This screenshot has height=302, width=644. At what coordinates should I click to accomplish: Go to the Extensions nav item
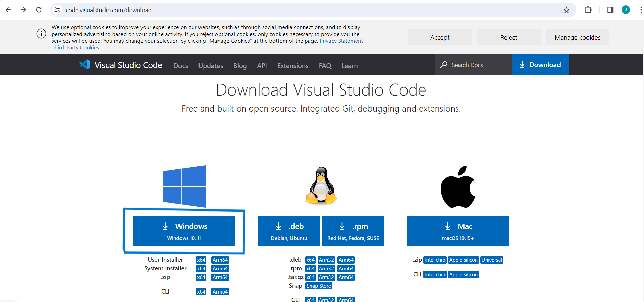293,66
